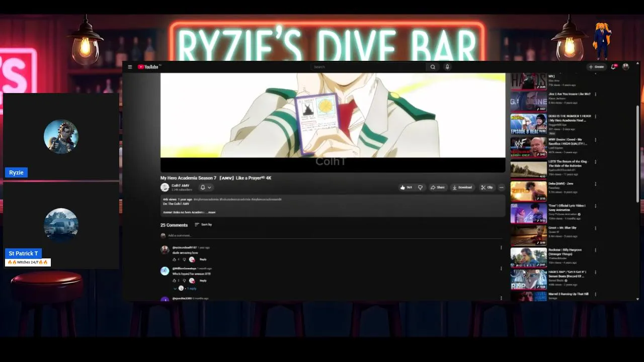Visit the ColhT AMV channel name link

coord(180,186)
